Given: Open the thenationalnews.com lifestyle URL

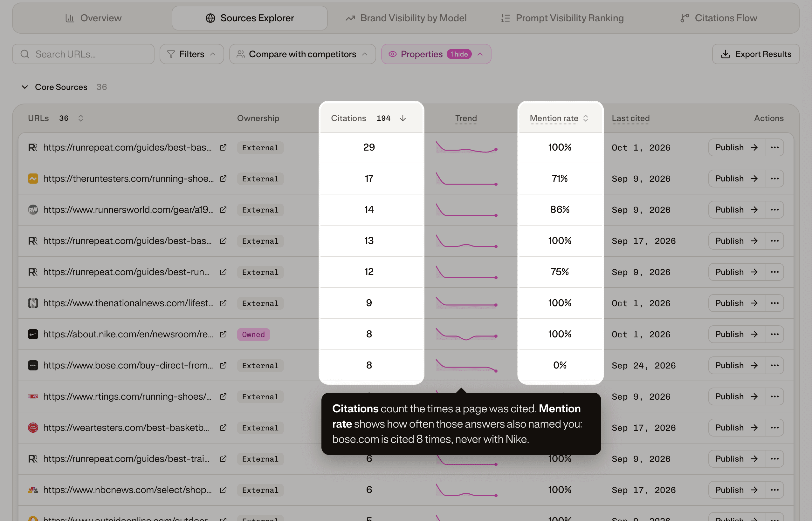Looking at the screenshot, I should point(128,303).
